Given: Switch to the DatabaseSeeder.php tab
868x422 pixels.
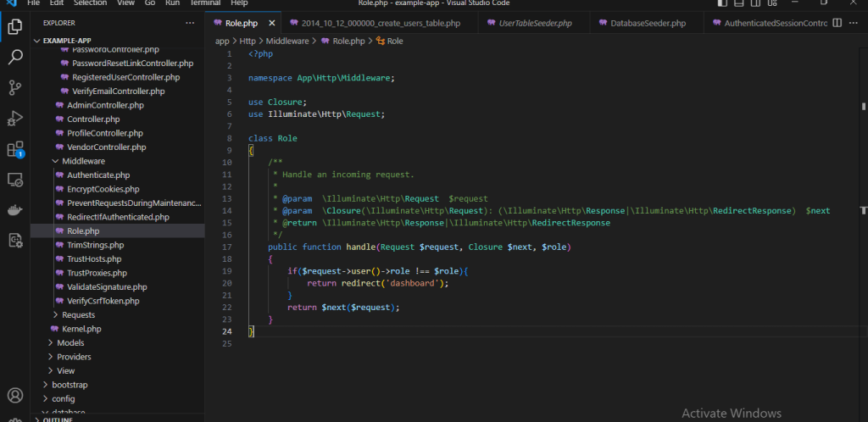Looking at the screenshot, I should click(x=648, y=23).
